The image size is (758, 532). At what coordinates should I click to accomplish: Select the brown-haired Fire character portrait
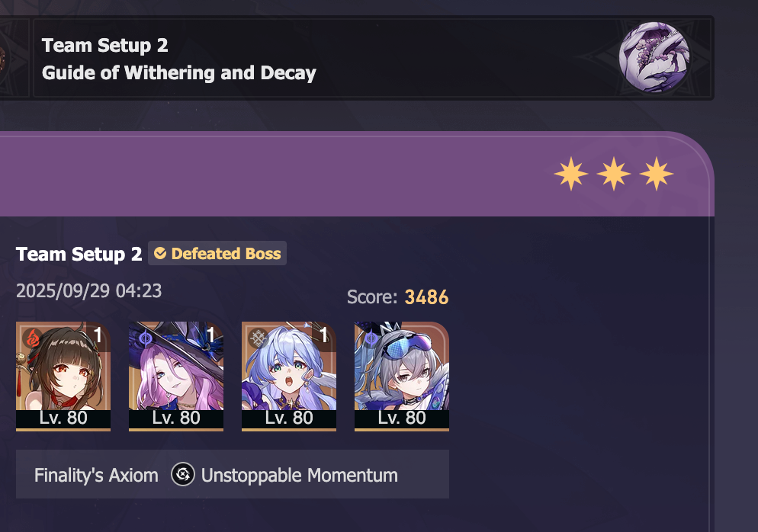point(63,376)
